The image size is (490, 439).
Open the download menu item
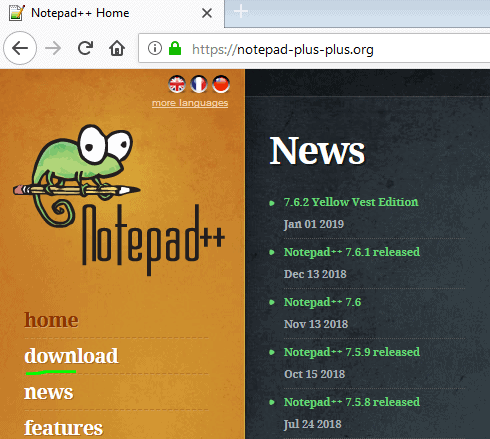click(x=71, y=356)
